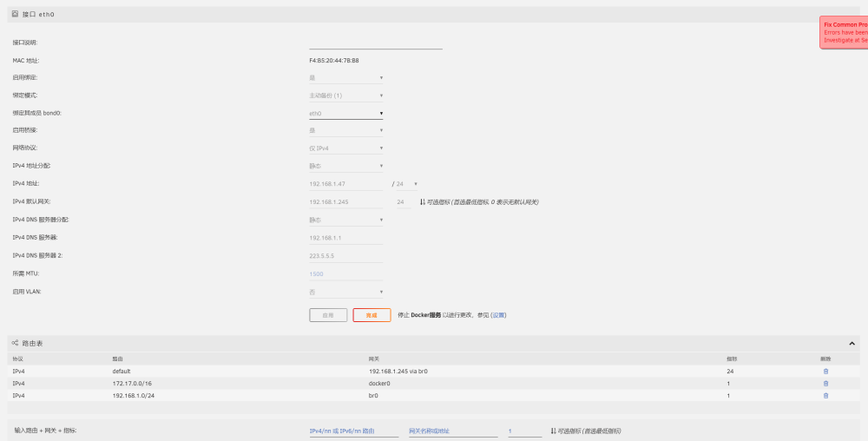
Task: Open the /24 subnet mask dropdown
Action: pos(407,184)
